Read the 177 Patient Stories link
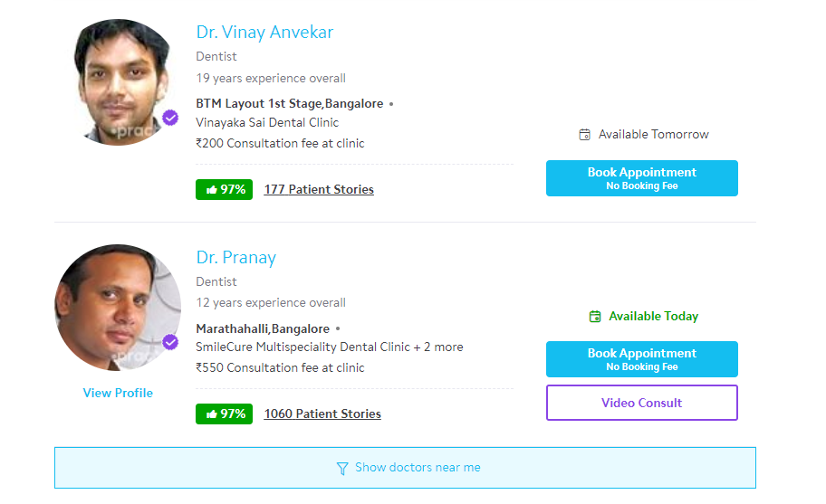Viewport: 826px width, 504px height. click(319, 190)
